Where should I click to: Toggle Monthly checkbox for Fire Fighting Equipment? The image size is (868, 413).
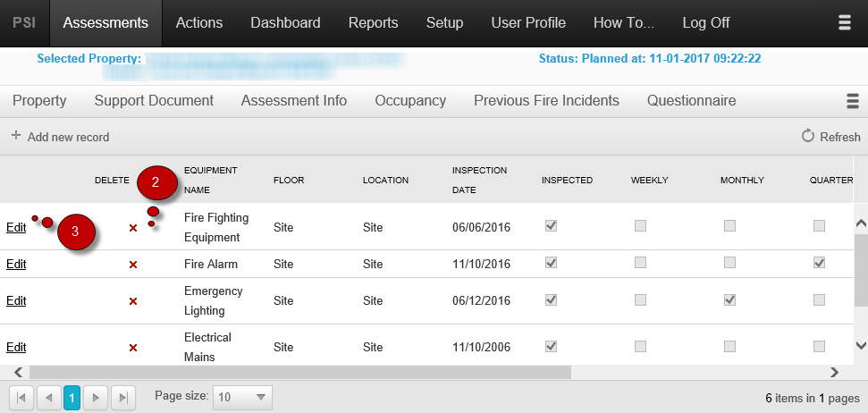[x=729, y=226]
